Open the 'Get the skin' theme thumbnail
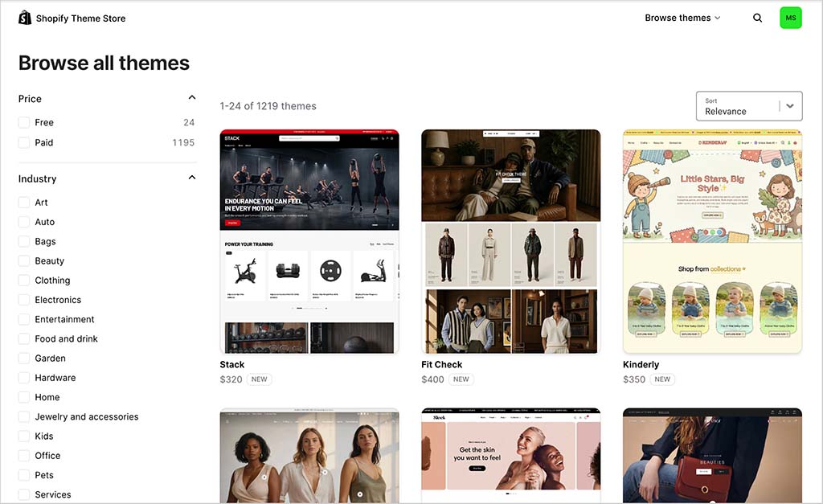The image size is (823, 504). 510,456
